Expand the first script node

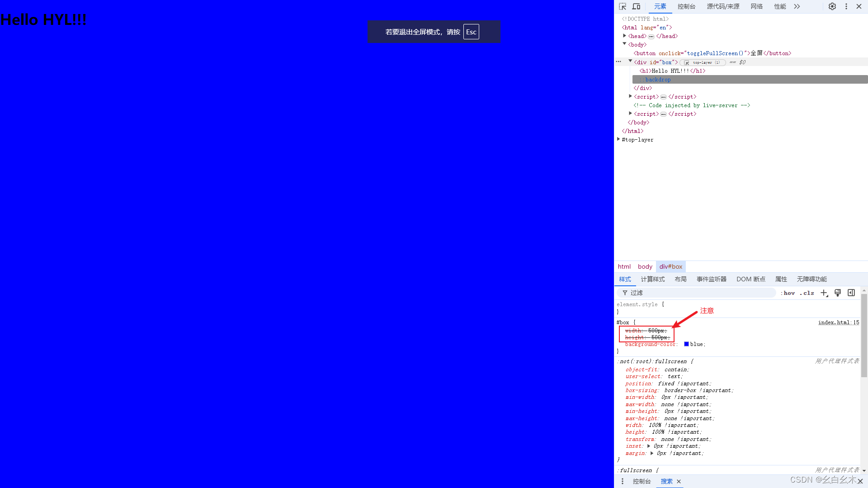[x=630, y=96]
